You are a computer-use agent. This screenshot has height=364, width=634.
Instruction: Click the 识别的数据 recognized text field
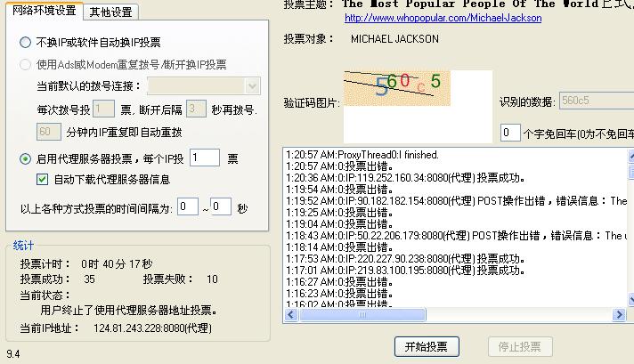[x=596, y=101]
